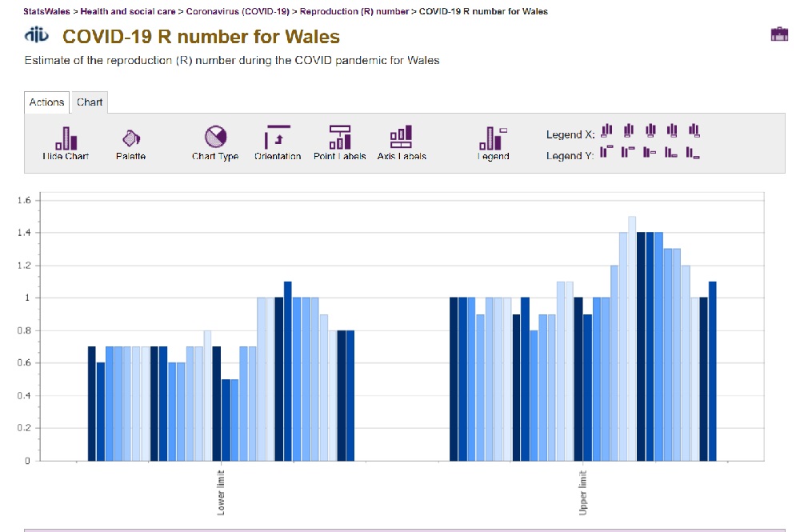Switch to the Actions tab
Screen dimensions: 800x532
click(x=46, y=102)
